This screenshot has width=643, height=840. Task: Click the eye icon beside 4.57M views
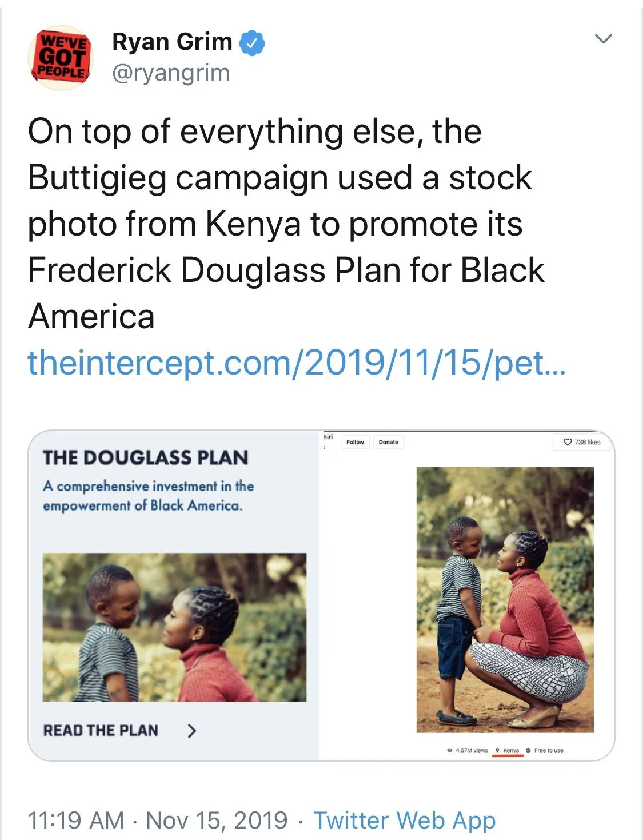click(449, 750)
